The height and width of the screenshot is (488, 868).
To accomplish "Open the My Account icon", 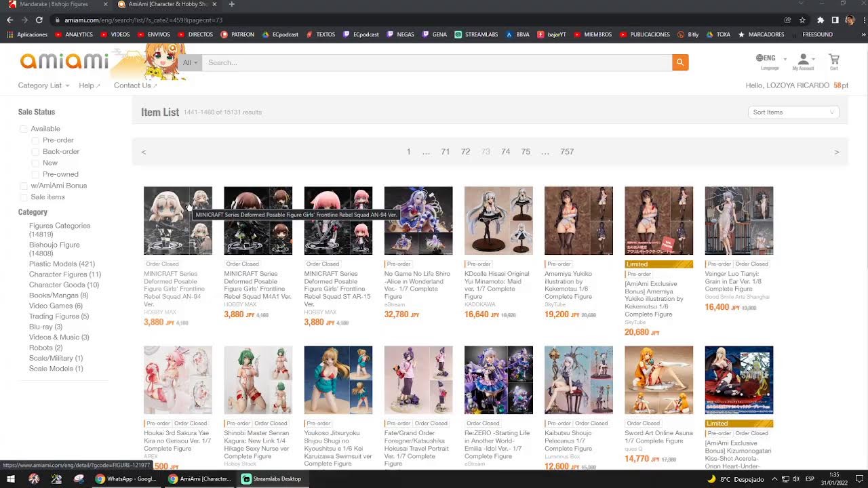I will [x=803, y=62].
